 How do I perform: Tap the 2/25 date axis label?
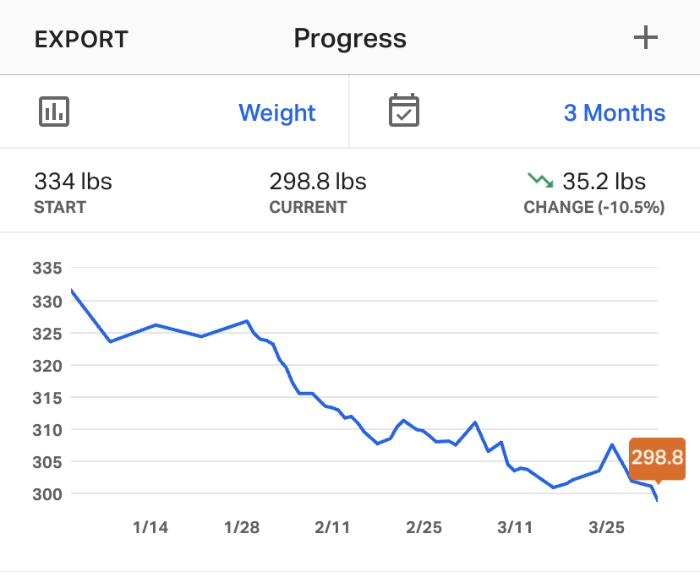[424, 528]
